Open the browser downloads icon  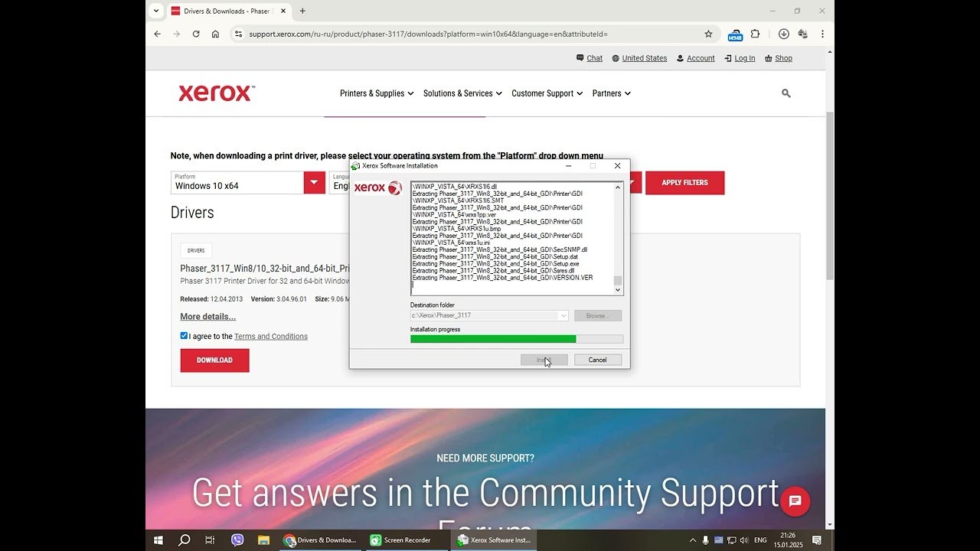click(x=783, y=34)
